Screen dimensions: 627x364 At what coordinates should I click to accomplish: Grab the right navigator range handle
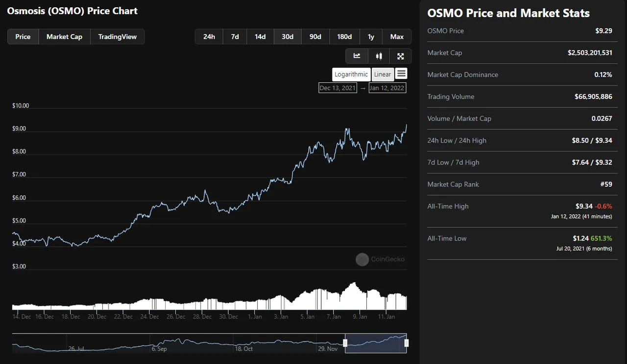[x=406, y=343]
